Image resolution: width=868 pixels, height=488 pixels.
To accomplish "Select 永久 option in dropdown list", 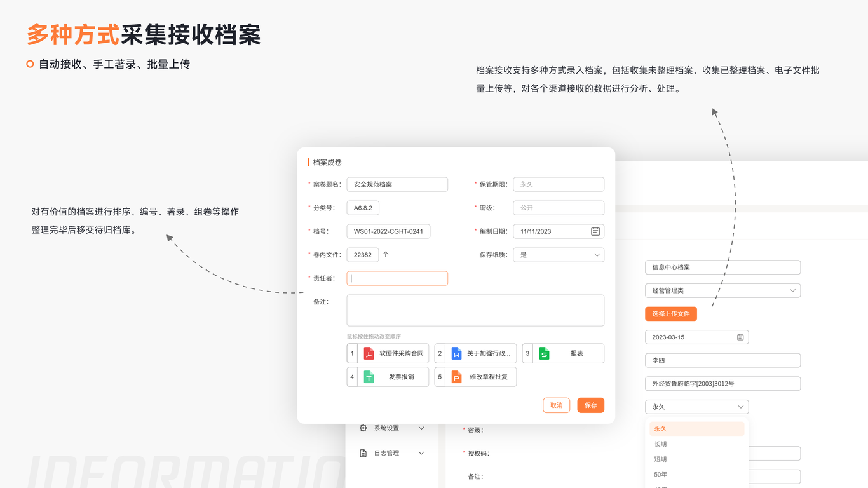I will click(x=696, y=429).
